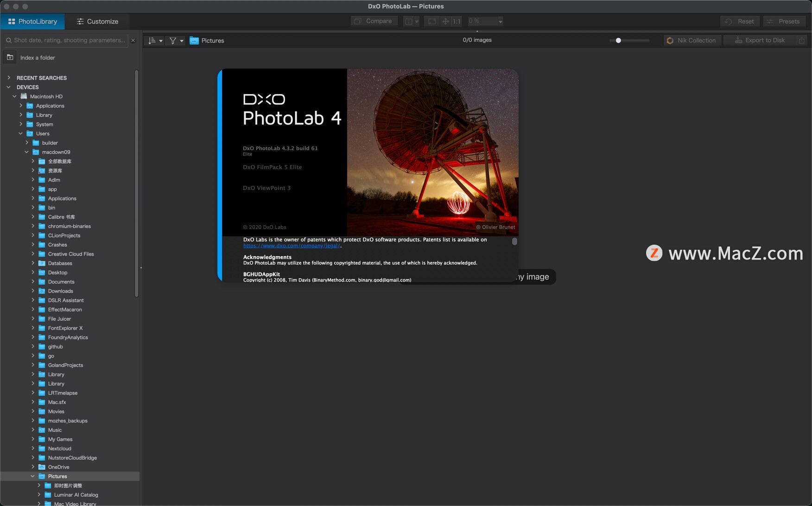Select the NutstoreCloudBridge folder

(x=72, y=458)
